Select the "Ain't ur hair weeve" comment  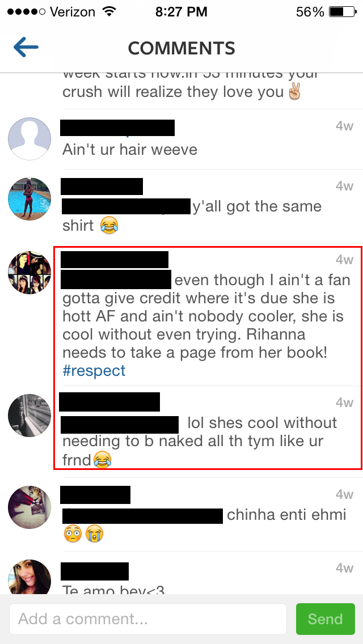coord(130,150)
